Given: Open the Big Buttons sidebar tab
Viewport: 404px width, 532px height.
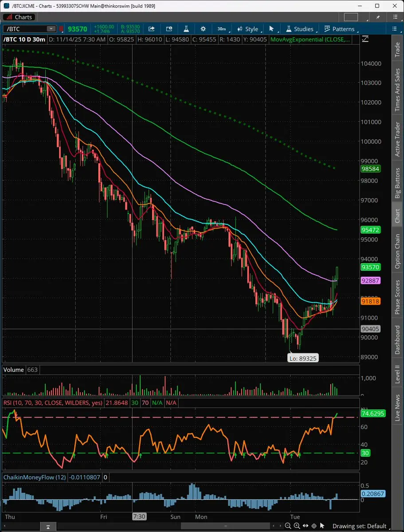Looking at the screenshot, I should [x=397, y=183].
